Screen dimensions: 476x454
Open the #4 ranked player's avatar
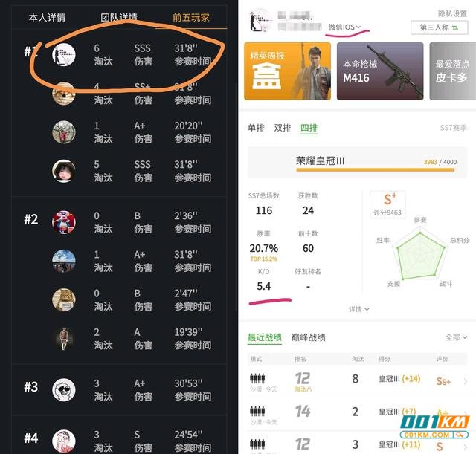(64, 441)
